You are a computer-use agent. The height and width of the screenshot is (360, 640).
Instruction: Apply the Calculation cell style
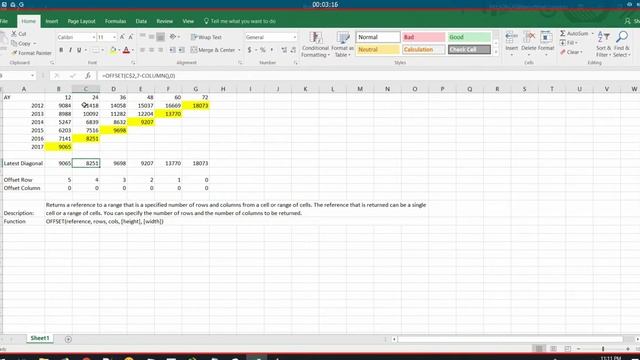tap(423, 49)
